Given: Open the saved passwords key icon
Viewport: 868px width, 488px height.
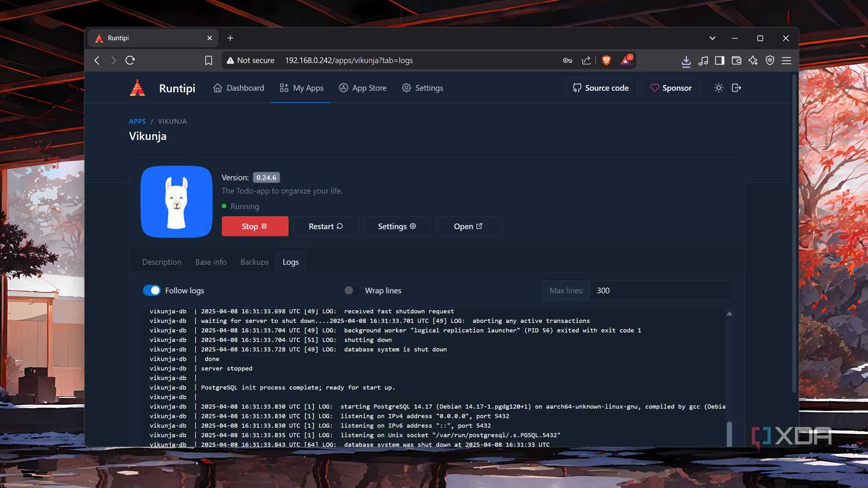Looking at the screenshot, I should (568, 60).
